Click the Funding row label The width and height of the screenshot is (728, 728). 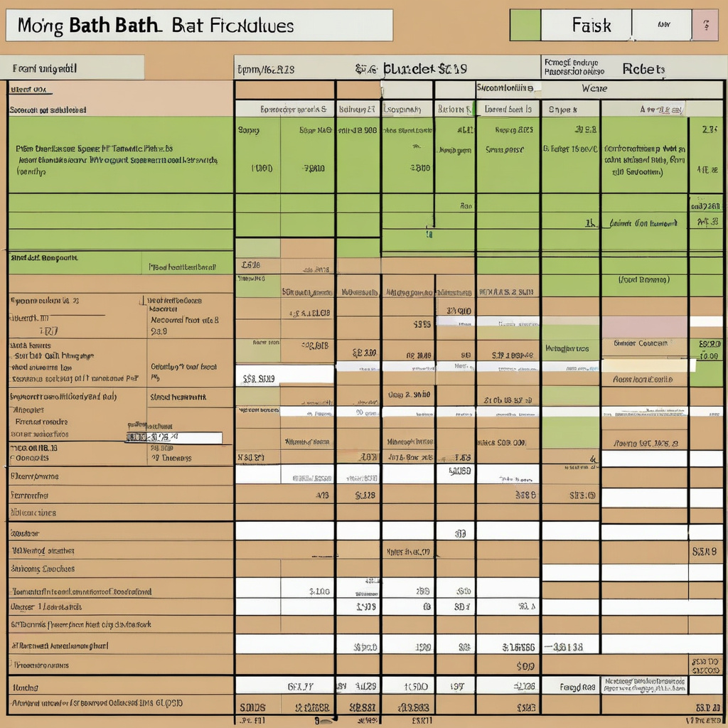click(26, 687)
